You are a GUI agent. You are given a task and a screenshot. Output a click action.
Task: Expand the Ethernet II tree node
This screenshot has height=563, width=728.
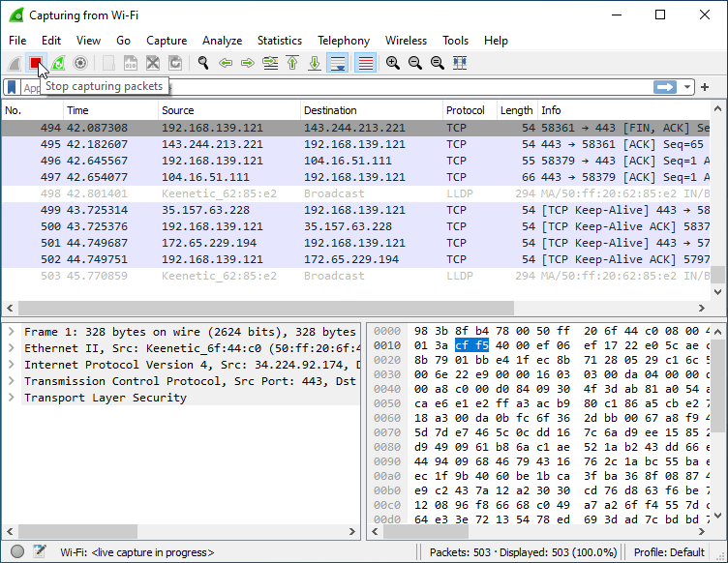[x=11, y=348]
